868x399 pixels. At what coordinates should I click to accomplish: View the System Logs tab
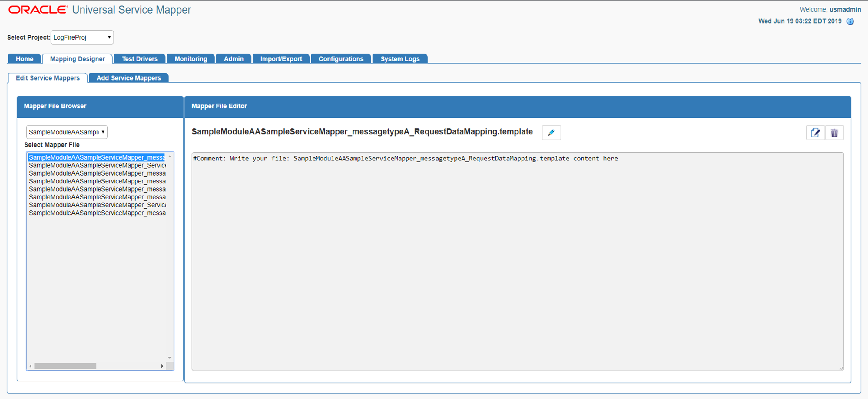click(x=400, y=59)
